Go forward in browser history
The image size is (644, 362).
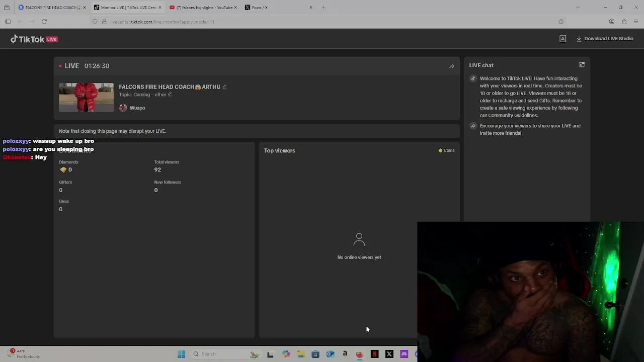[32, 22]
